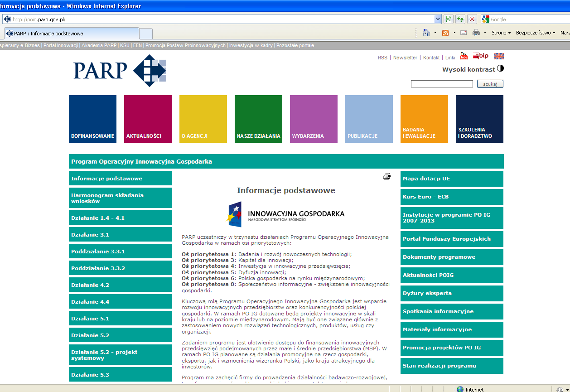Viewport: 570px width, 392px height.
Task: Click the compatibility view icon in address bar
Action: (449, 19)
